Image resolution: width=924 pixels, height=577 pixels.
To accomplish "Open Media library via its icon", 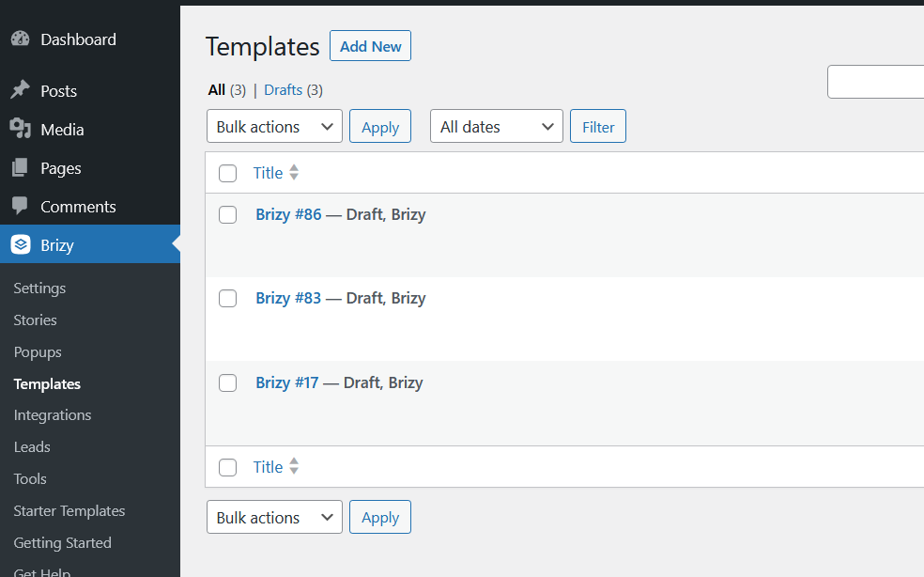I will pos(21,129).
